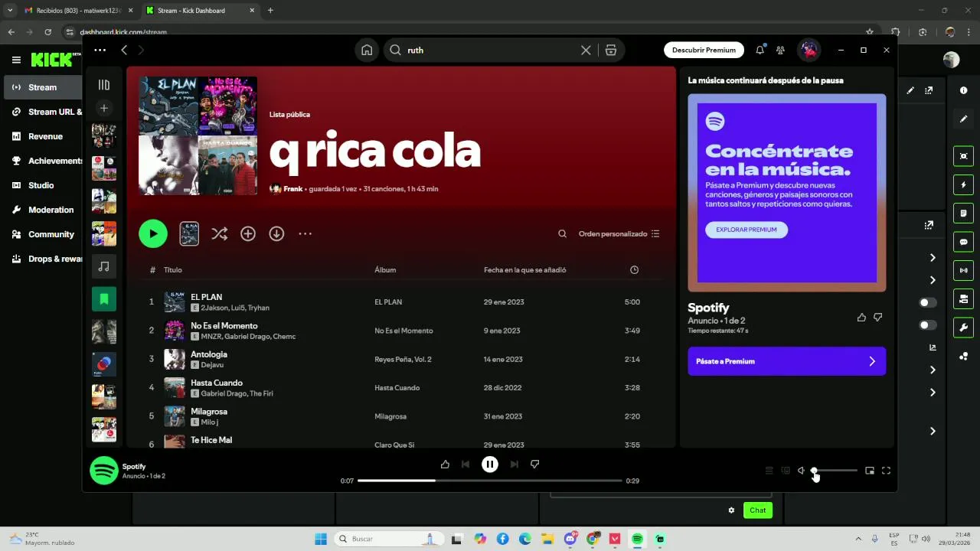980x551 pixels.
Task: Click thumbs-up in bottom player bar
Action: (445, 464)
